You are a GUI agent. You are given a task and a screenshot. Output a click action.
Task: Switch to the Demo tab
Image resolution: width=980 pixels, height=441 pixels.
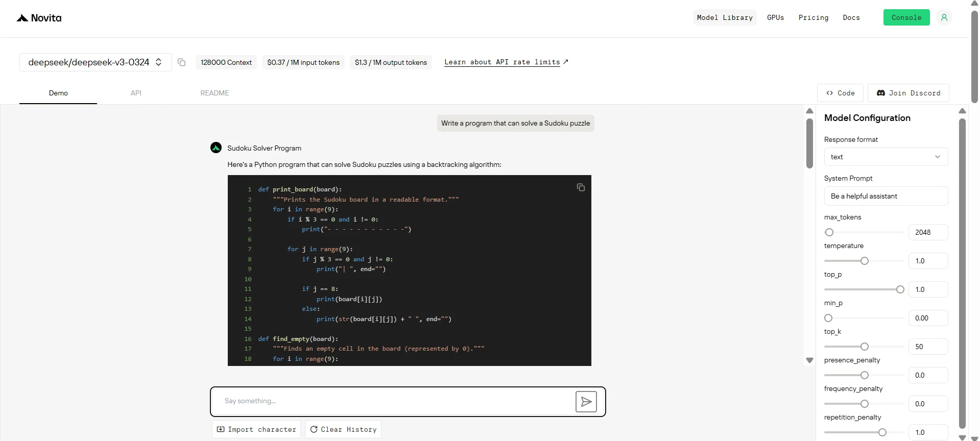(x=58, y=93)
